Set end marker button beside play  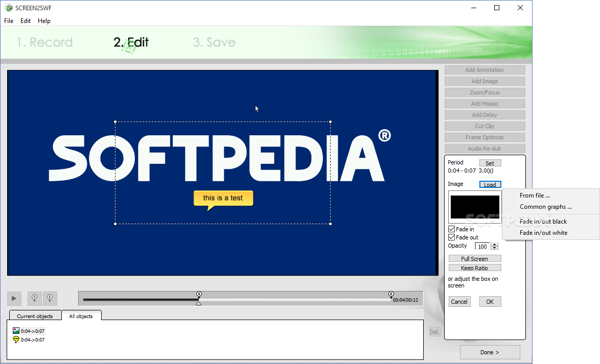[x=50, y=298]
